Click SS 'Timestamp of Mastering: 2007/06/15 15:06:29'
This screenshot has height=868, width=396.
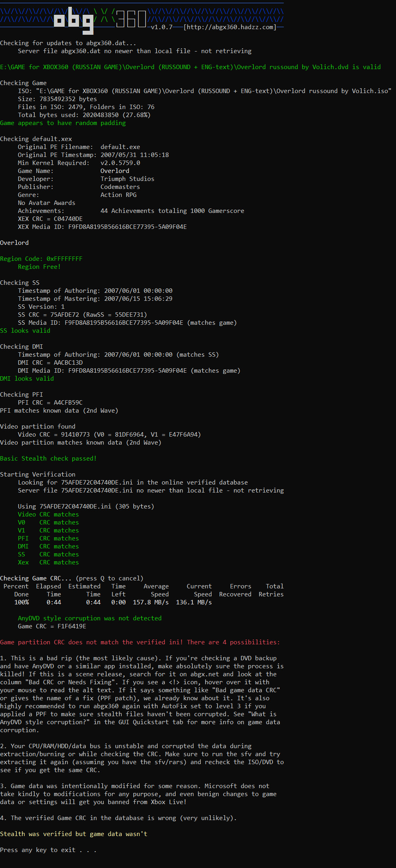[95, 299]
